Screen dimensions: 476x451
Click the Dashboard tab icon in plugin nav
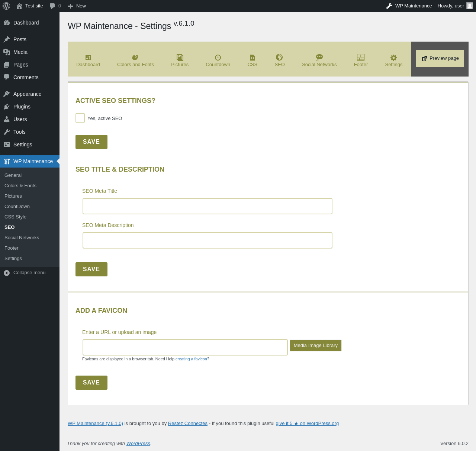tap(88, 58)
